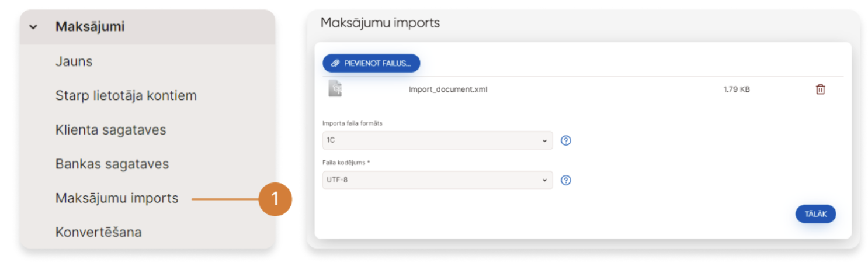Open the Konvertēšana menu item
The image size is (868, 262).
[x=99, y=232]
